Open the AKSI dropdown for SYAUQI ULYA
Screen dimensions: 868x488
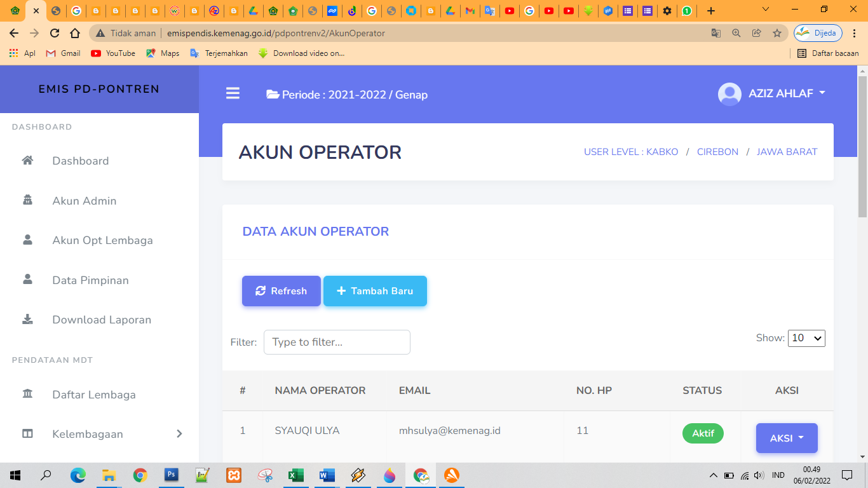[787, 438]
